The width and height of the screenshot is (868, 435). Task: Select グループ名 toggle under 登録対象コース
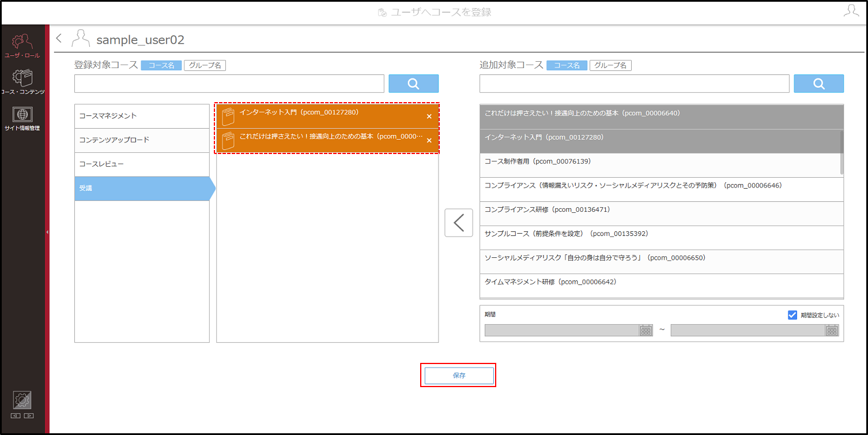[205, 66]
